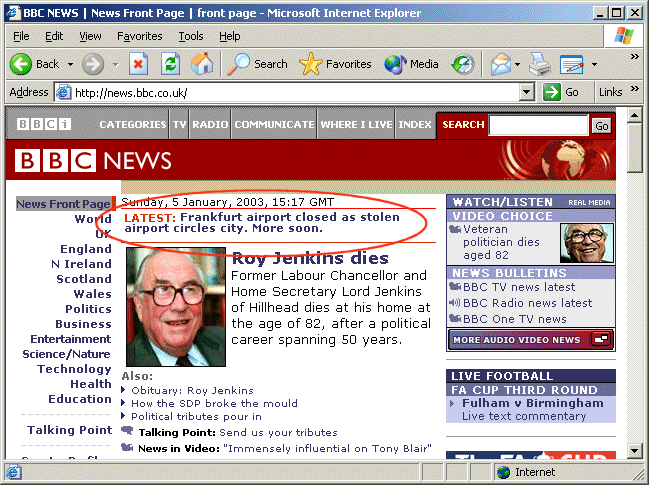The width and height of the screenshot is (649, 485).
Task: Click the Edit page toolbar icon
Action: click(x=572, y=64)
